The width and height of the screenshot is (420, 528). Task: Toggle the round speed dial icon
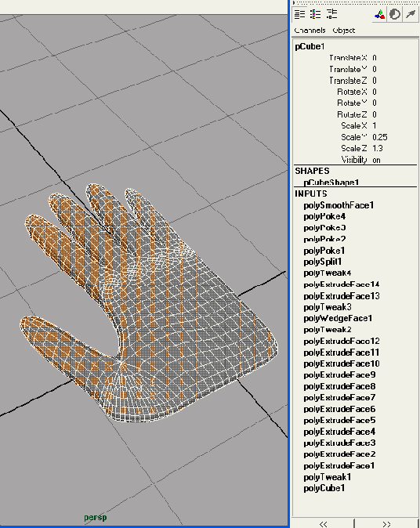tap(395, 14)
